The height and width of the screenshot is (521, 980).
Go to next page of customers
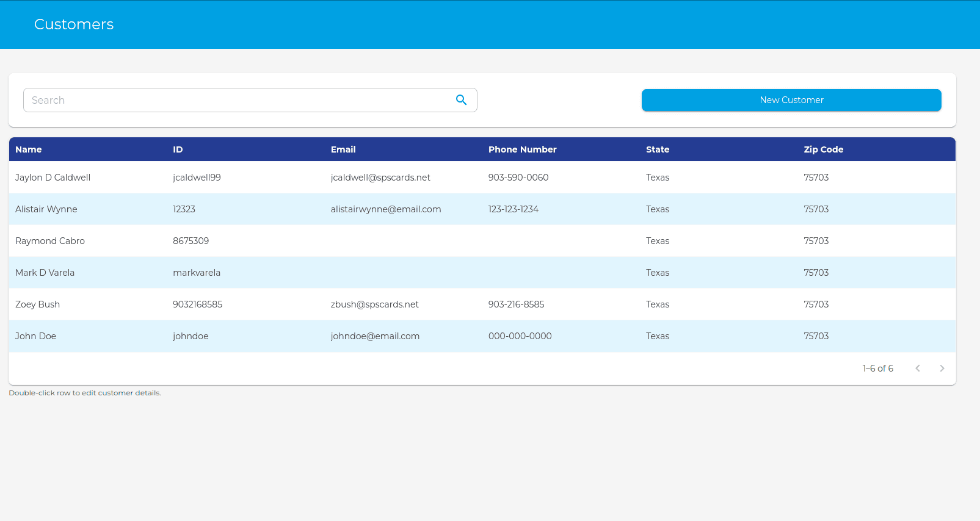[942, 368]
